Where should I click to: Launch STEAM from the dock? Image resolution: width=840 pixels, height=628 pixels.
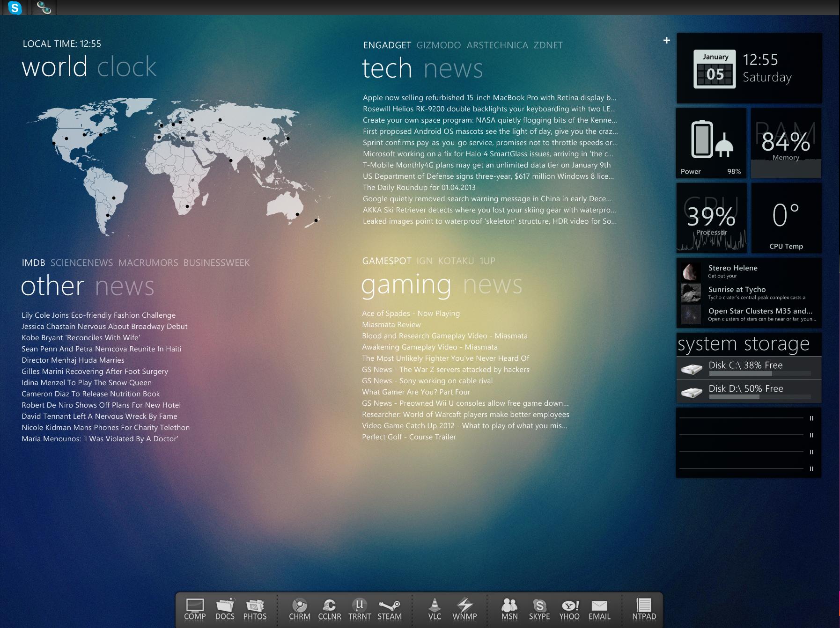pyautogui.click(x=390, y=609)
